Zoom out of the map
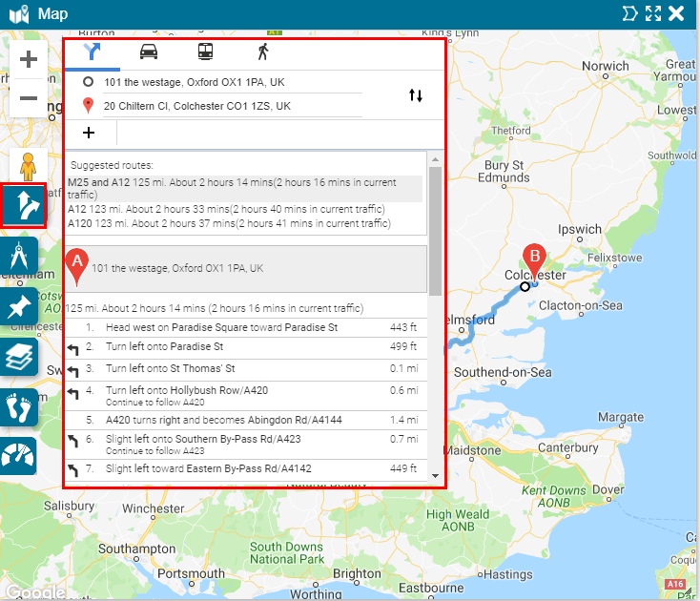The width and height of the screenshot is (700, 601). 29,98
